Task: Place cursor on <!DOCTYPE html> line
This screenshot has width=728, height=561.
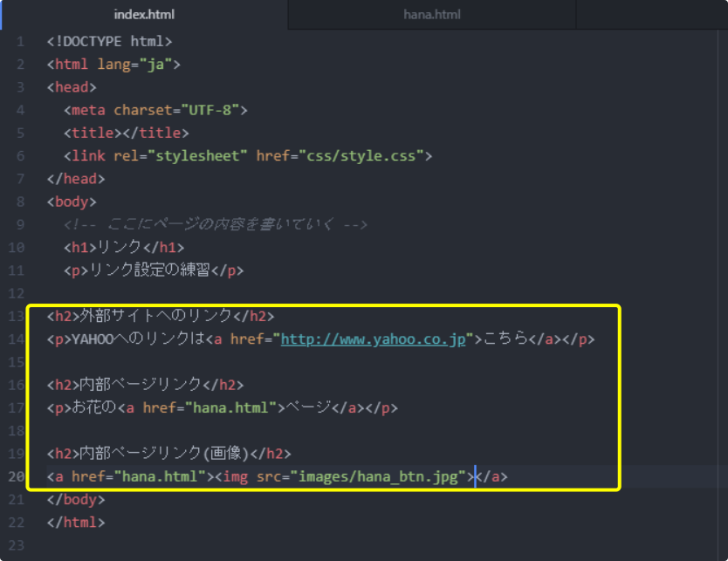Action: pyautogui.click(x=110, y=41)
